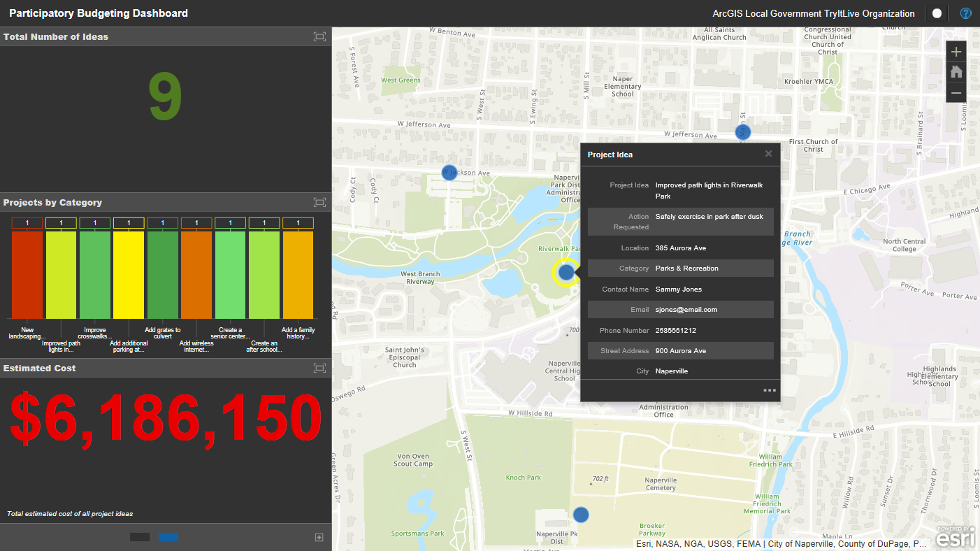Zoom in on the map
This screenshot has height=551, width=980.
coord(956,51)
